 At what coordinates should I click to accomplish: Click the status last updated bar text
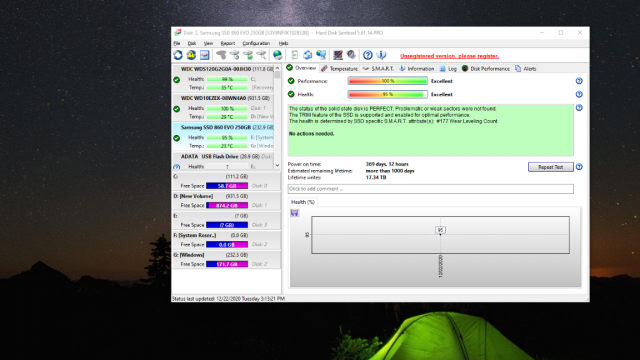(228, 299)
